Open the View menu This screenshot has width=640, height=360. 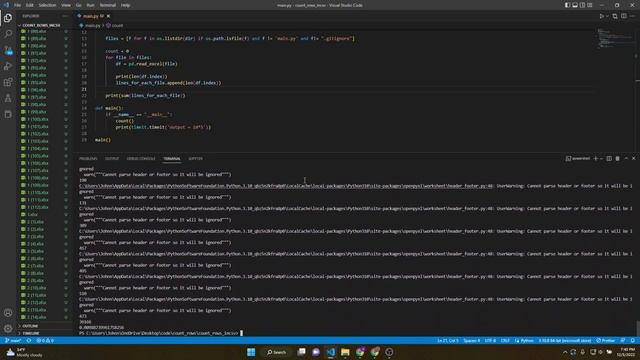[x=66, y=5]
